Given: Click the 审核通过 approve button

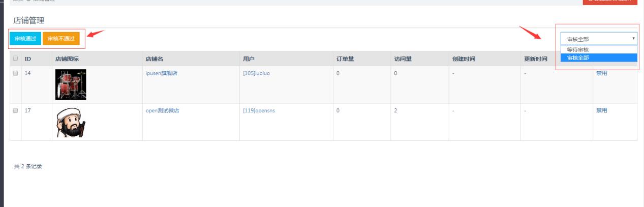Looking at the screenshot, I should tap(25, 39).
